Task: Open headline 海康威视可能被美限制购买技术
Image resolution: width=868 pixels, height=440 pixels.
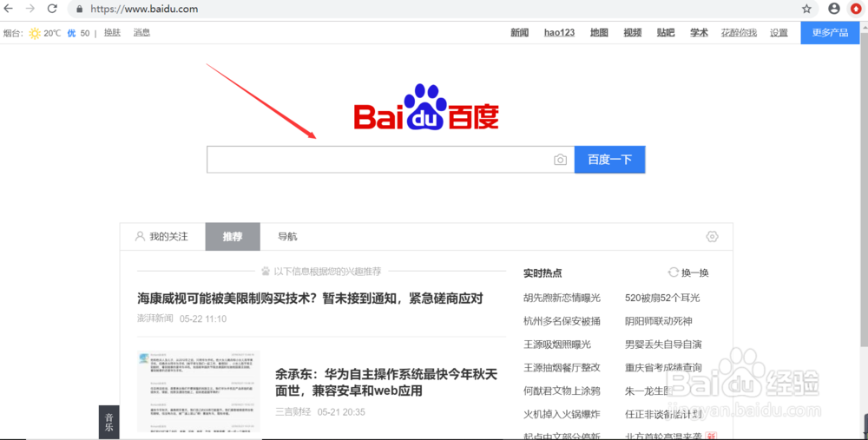Action: [x=310, y=299]
